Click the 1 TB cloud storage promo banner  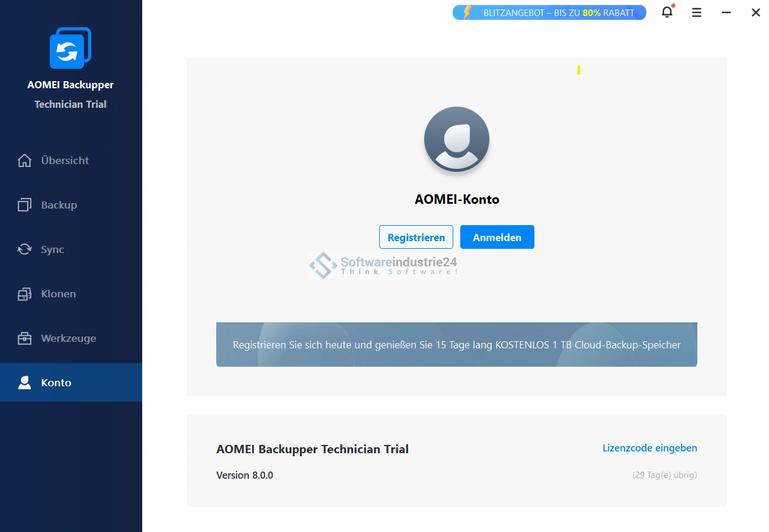point(456,345)
